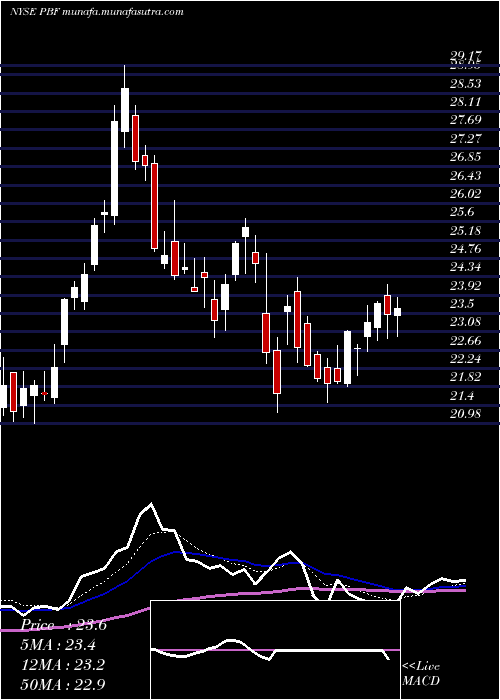Click the 28.53 price axis label
The height and width of the screenshot is (700, 500).
466,83
